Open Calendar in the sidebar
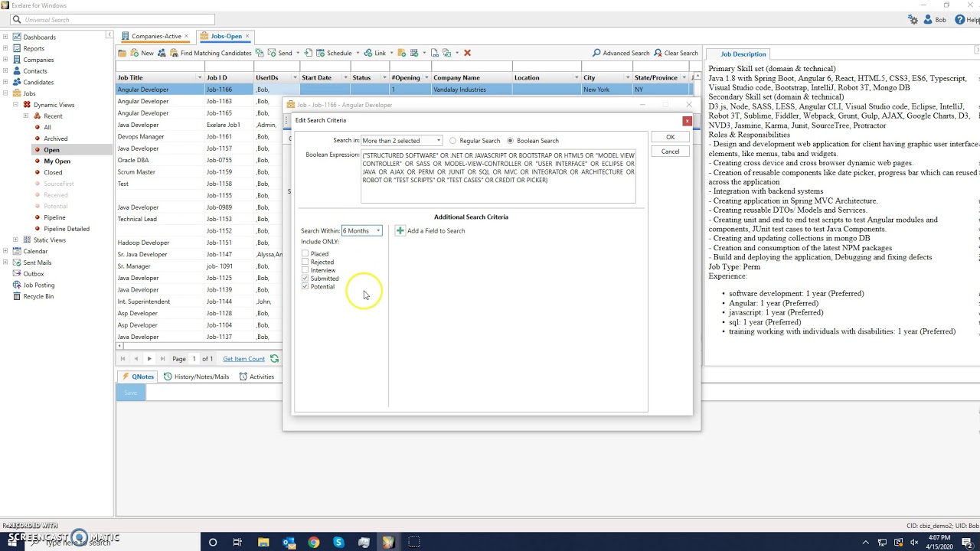The image size is (980, 551). pos(34,251)
